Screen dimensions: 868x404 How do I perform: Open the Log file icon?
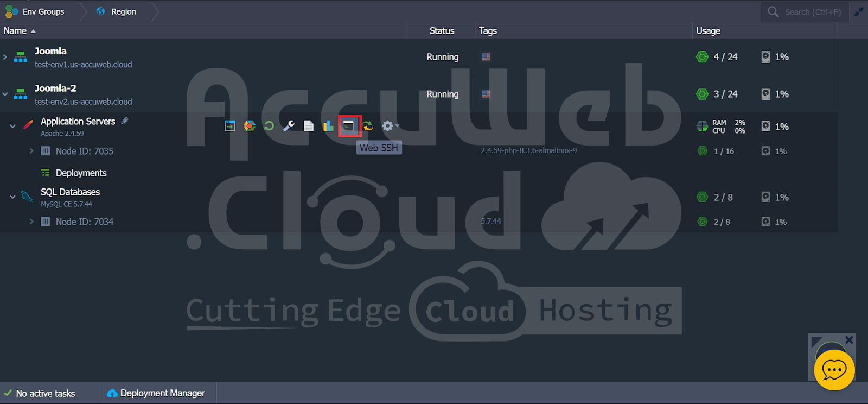point(308,127)
